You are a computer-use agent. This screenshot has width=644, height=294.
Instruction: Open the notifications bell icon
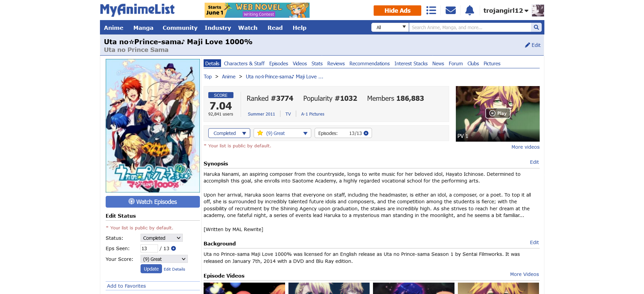[x=470, y=10]
